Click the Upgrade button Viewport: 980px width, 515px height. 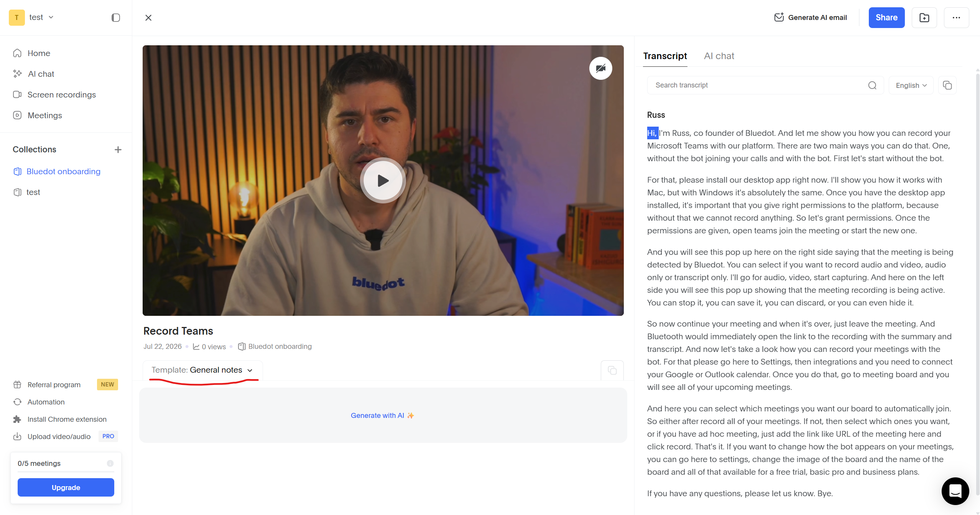click(66, 487)
